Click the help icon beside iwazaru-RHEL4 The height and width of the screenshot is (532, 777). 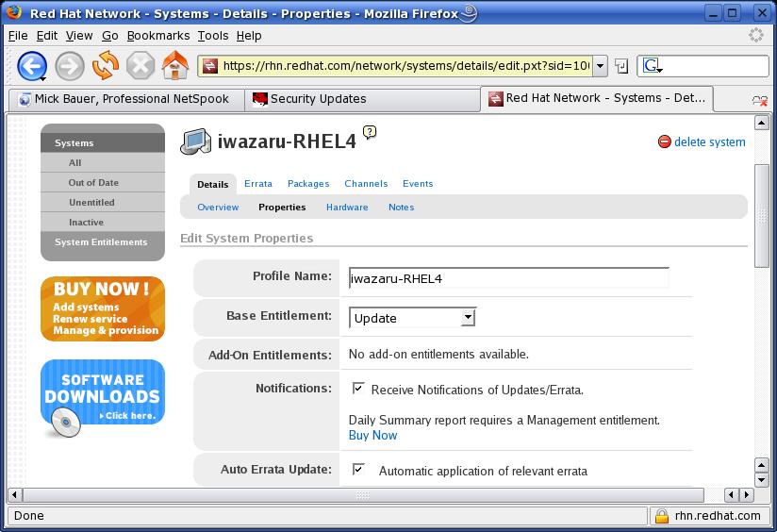[x=370, y=133]
